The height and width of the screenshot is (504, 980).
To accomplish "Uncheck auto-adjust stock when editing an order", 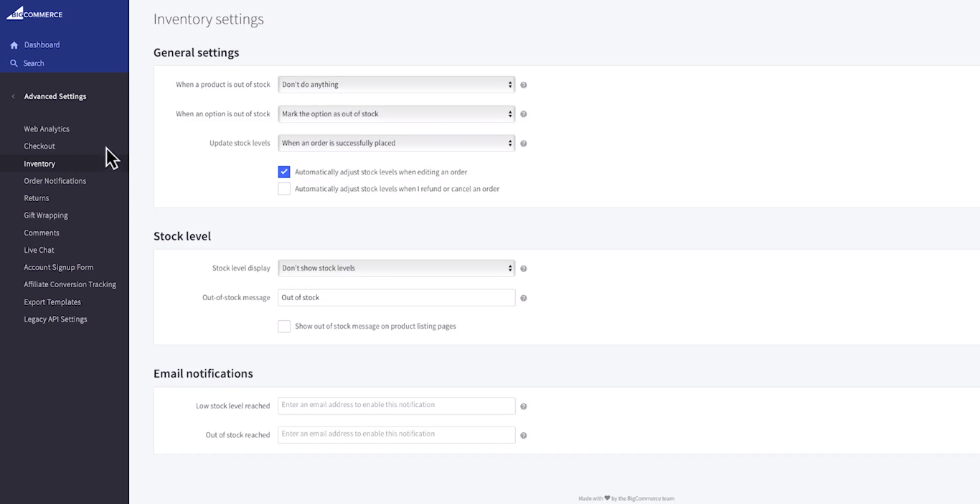I will (284, 172).
